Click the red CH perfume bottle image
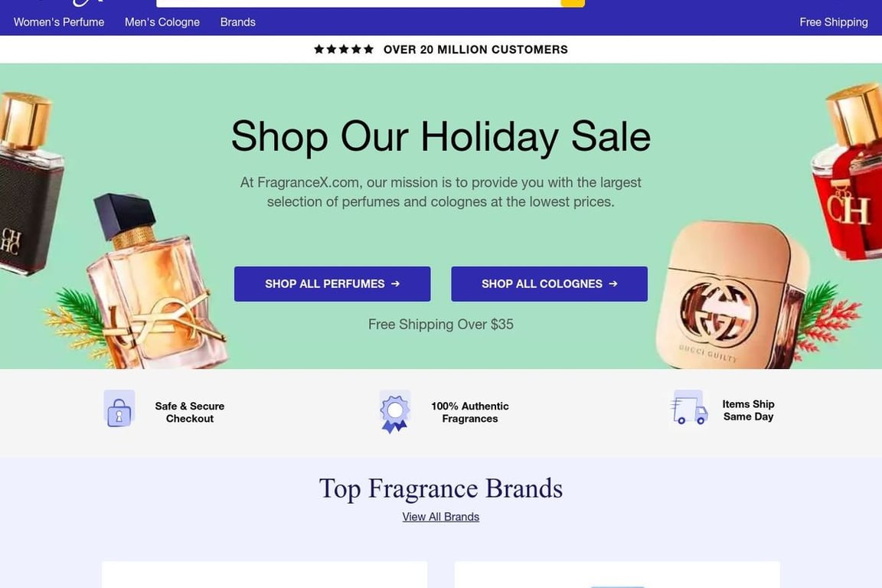 tap(848, 171)
